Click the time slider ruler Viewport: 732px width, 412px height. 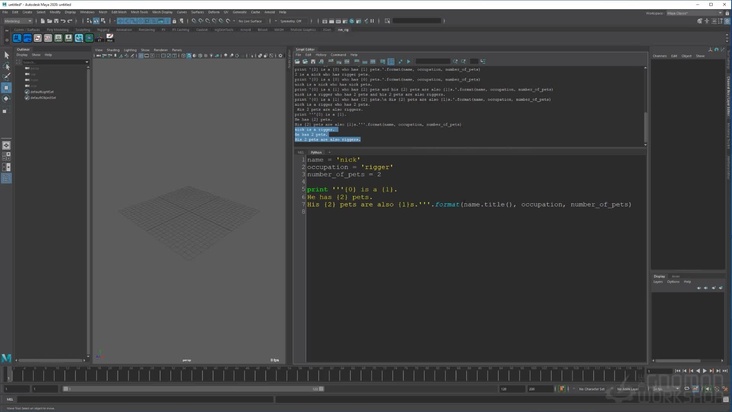pyautogui.click(x=322, y=374)
